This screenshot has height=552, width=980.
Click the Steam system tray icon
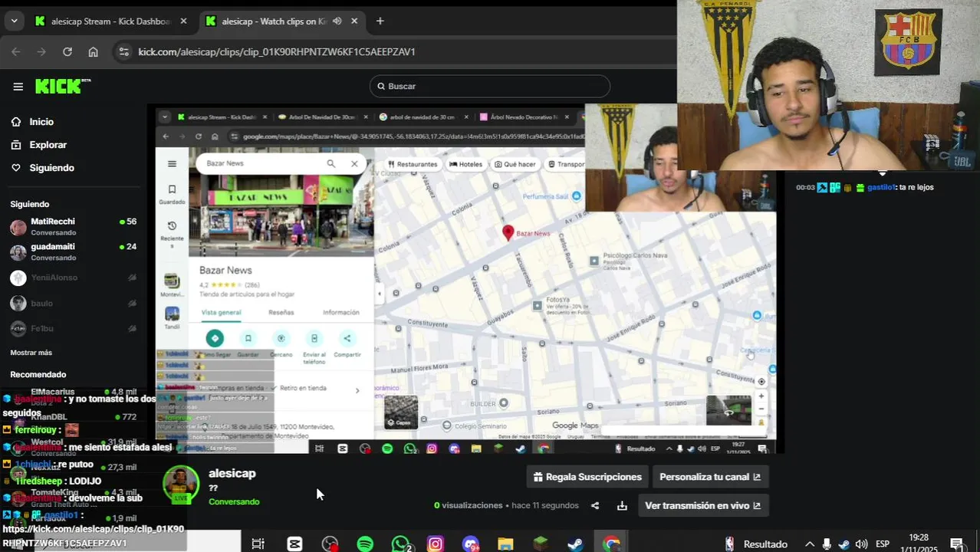point(844,544)
